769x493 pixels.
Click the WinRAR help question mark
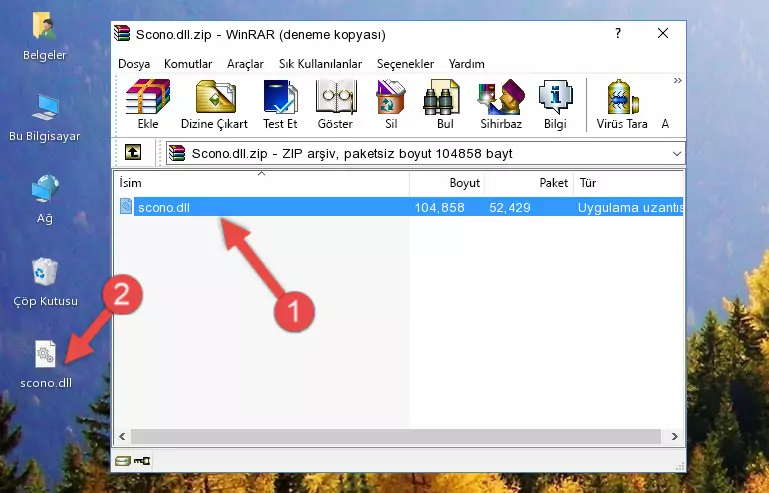click(x=618, y=33)
